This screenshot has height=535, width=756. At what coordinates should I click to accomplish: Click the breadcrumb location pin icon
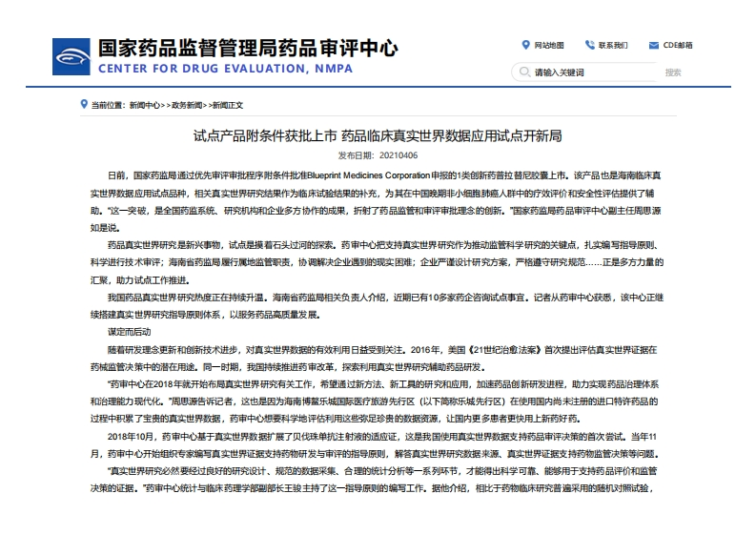pyautogui.click(x=83, y=104)
